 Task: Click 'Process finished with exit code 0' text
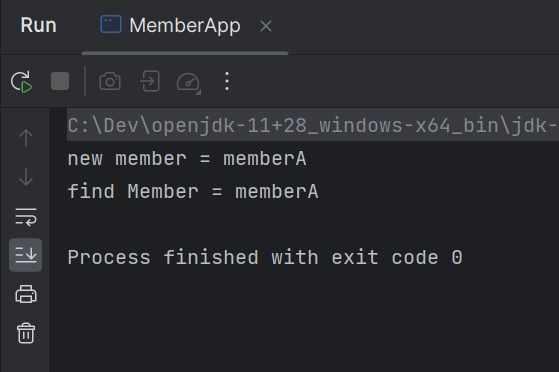[x=265, y=258]
